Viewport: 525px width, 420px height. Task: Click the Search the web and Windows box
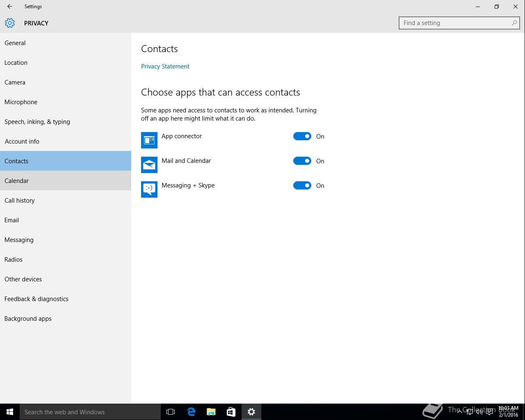pyautogui.click(x=90, y=412)
